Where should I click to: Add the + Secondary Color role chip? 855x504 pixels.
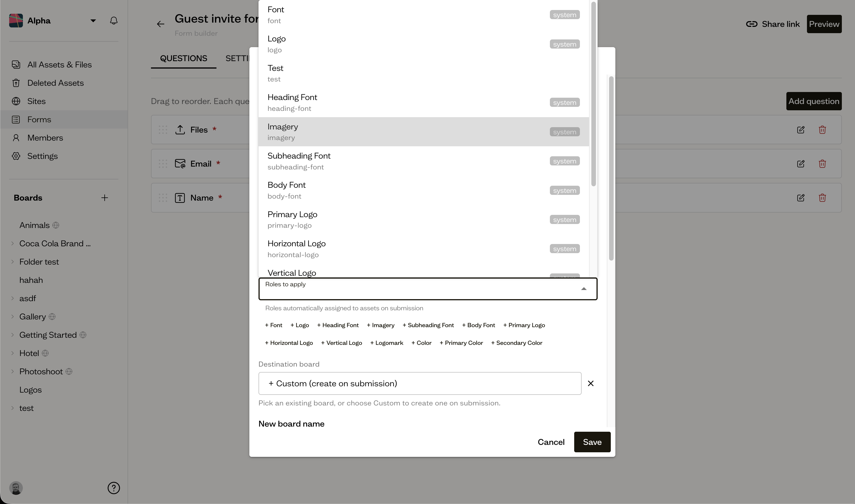click(516, 343)
